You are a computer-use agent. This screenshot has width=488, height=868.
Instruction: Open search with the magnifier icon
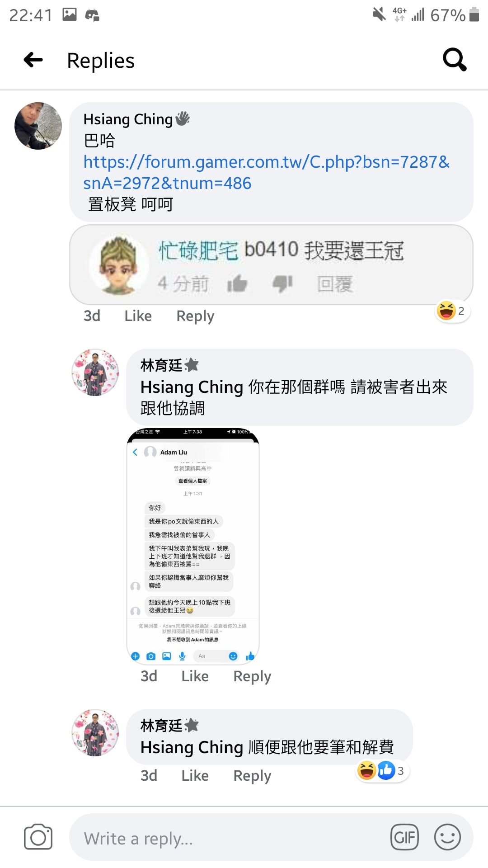click(455, 60)
